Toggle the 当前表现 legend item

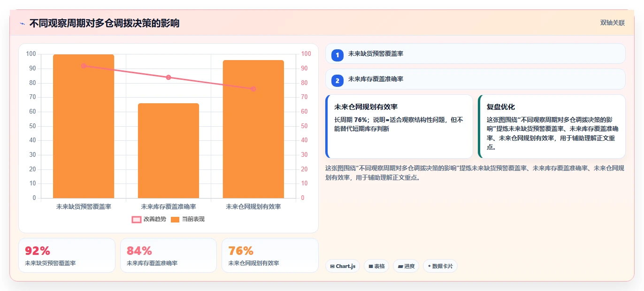(188, 219)
